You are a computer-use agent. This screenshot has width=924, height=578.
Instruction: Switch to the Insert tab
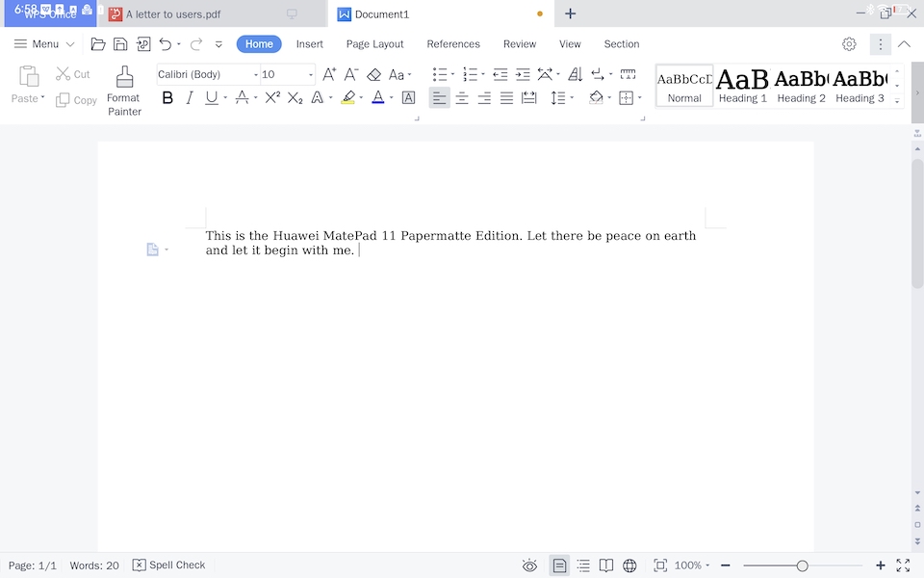[x=310, y=44]
